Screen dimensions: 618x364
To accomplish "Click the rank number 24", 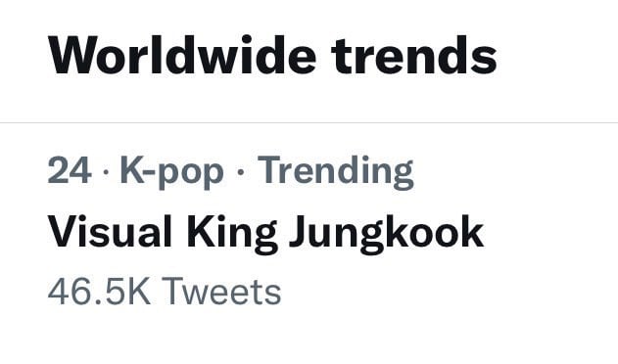I will click(70, 170).
